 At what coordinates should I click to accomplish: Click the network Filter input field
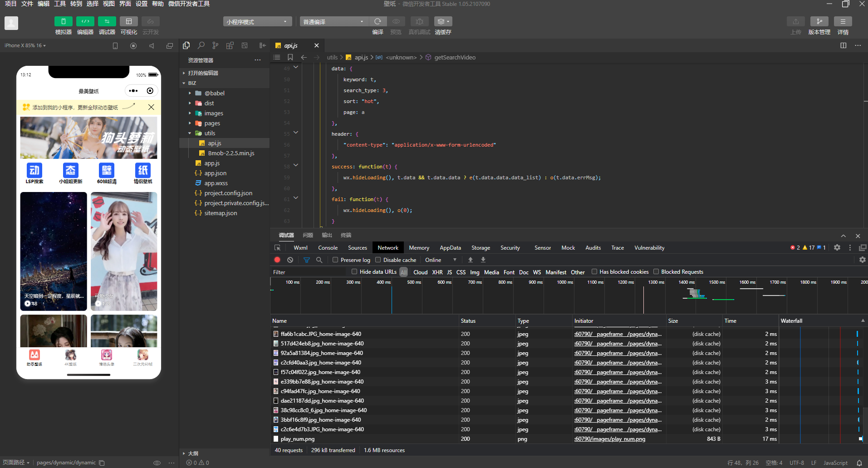click(309, 272)
